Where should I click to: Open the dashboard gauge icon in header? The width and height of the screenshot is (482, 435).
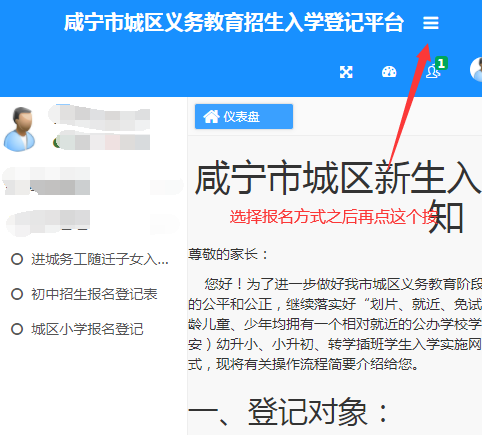(389, 72)
